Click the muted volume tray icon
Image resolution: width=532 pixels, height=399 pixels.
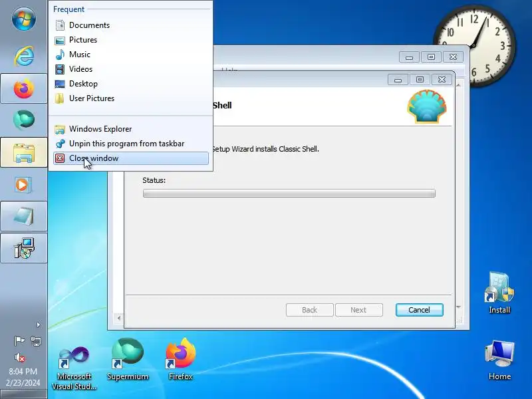(20, 357)
